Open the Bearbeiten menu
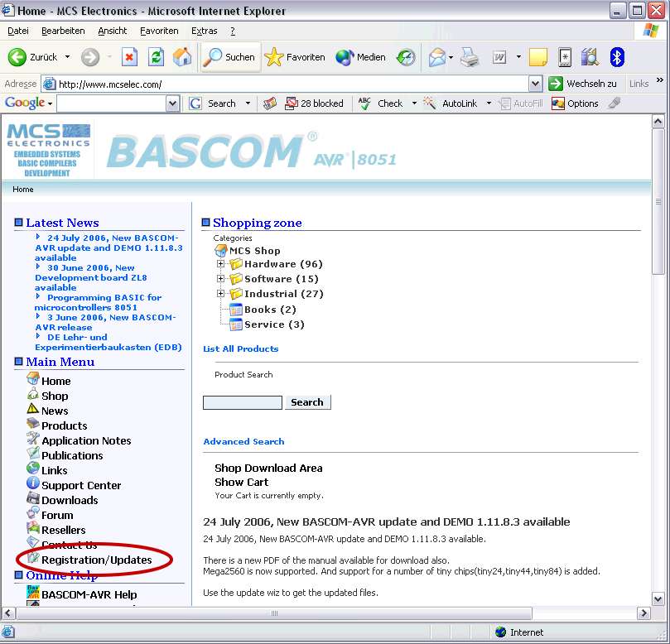Viewport: 670px width, 644px height. (63, 31)
